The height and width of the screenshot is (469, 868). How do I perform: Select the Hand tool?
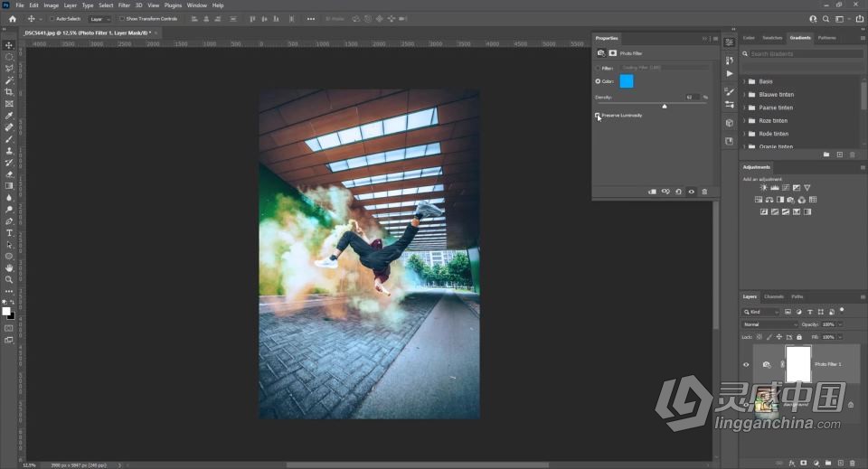(9, 267)
